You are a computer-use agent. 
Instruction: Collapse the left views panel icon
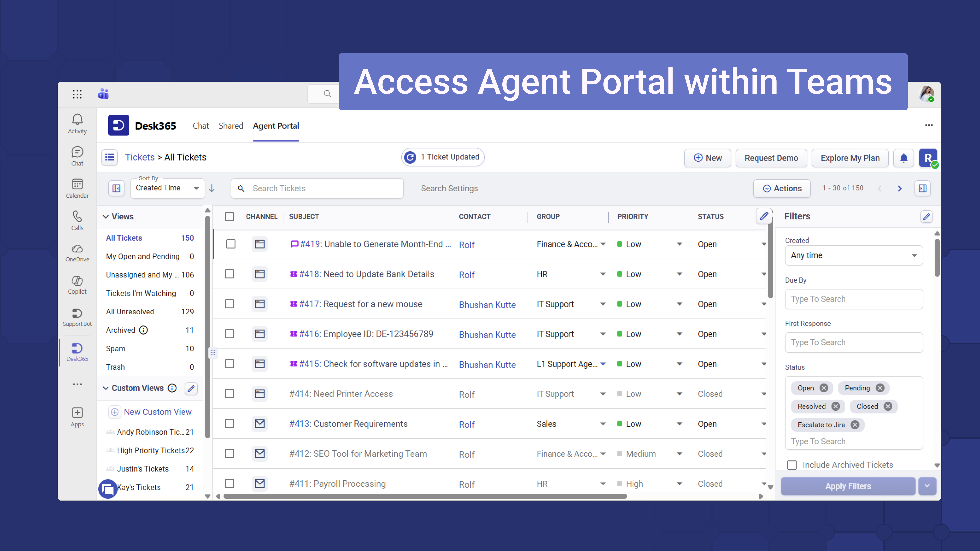click(x=116, y=188)
